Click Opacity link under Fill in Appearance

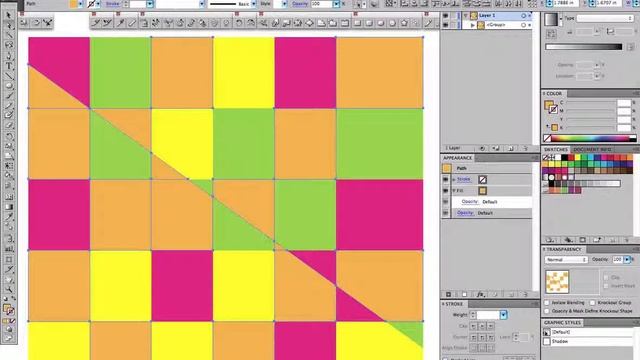[470, 202]
